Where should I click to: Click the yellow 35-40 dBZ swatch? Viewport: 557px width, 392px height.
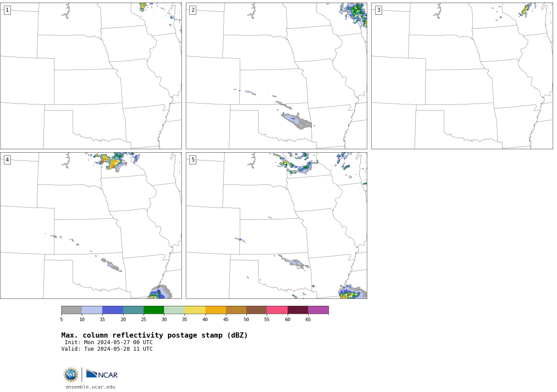coord(195,310)
